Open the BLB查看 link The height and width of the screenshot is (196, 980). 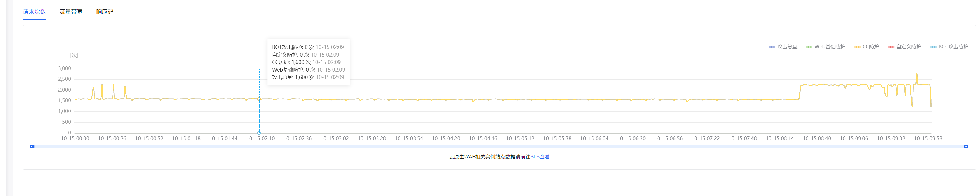tap(540, 157)
